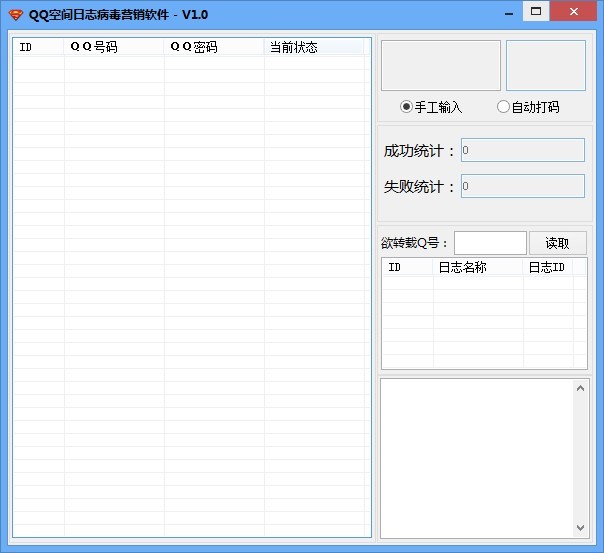Minimize the QQ空间日志病毒营销软件 window
The width and height of the screenshot is (604, 553).
point(509,12)
